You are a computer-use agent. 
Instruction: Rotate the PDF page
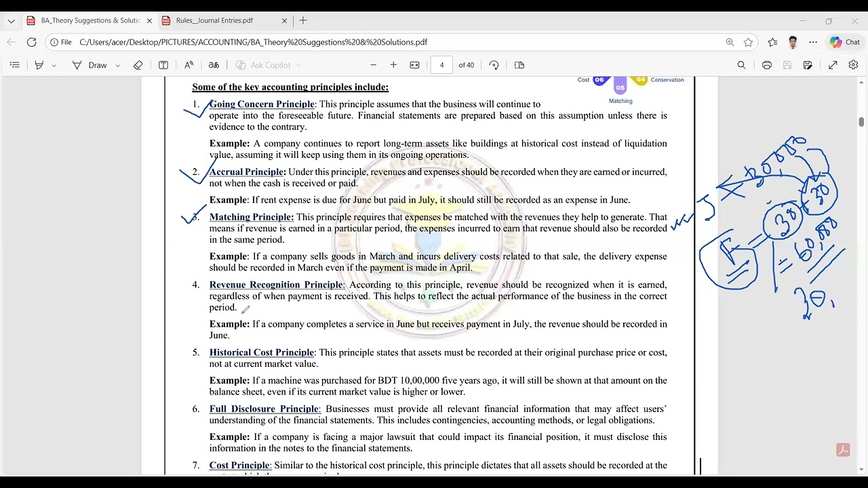click(494, 65)
